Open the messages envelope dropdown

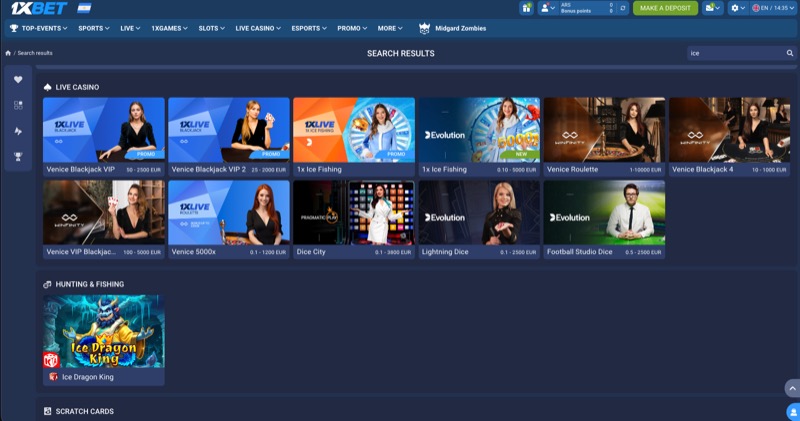pyautogui.click(x=712, y=8)
